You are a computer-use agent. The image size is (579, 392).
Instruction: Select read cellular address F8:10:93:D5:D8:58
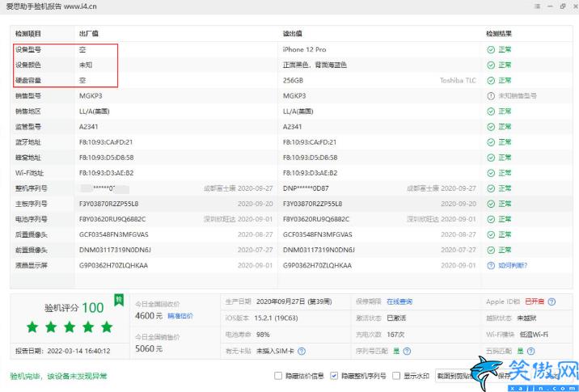tap(311, 158)
